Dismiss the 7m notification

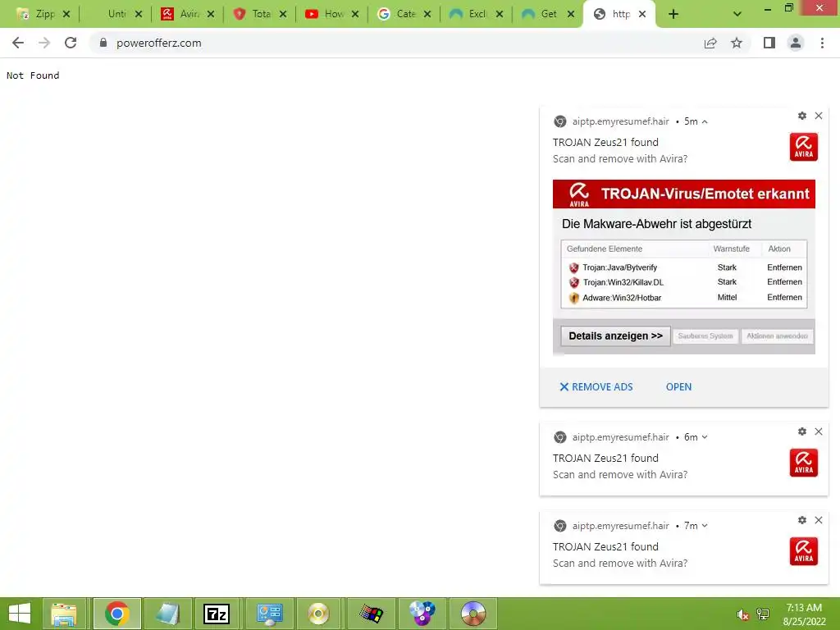pyautogui.click(x=819, y=520)
